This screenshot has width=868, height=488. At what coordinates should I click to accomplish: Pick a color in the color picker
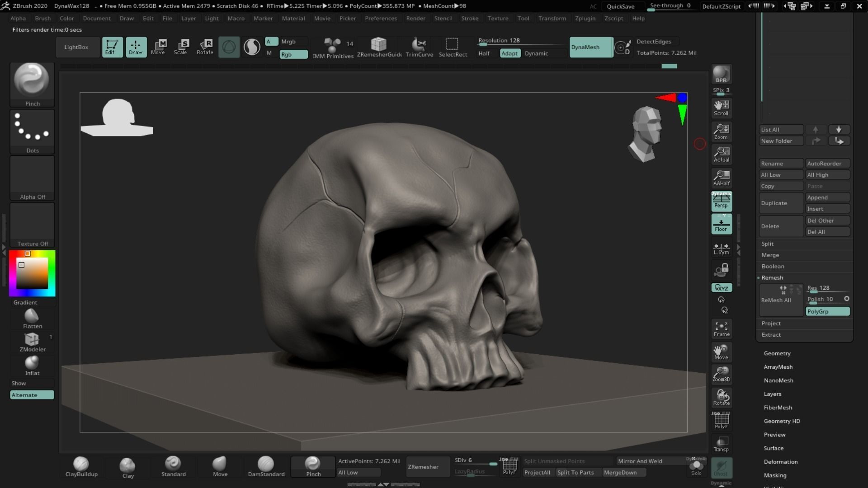32,273
